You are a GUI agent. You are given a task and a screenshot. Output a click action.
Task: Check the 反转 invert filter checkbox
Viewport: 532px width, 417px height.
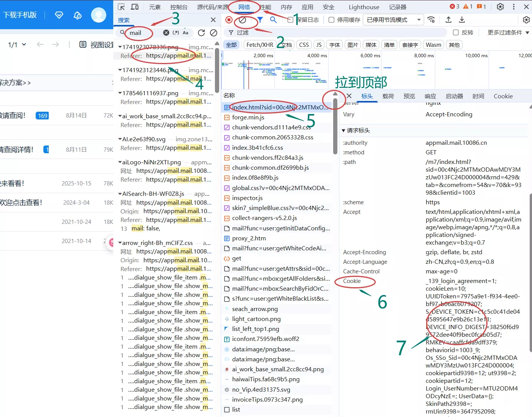[456, 33]
